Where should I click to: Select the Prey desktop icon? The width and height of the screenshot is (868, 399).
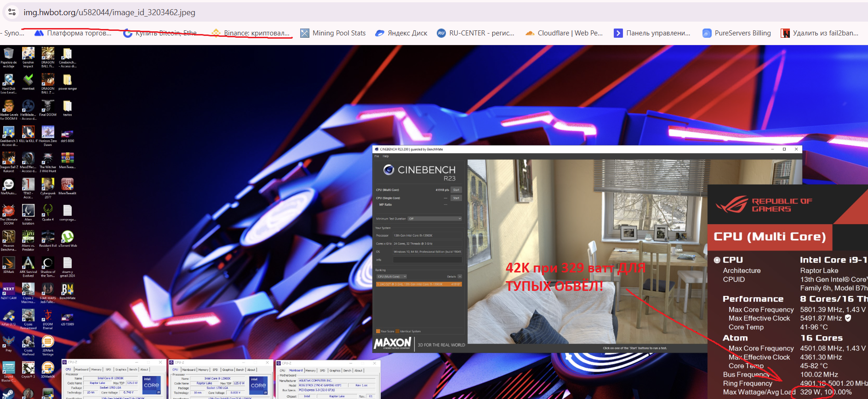(x=9, y=344)
